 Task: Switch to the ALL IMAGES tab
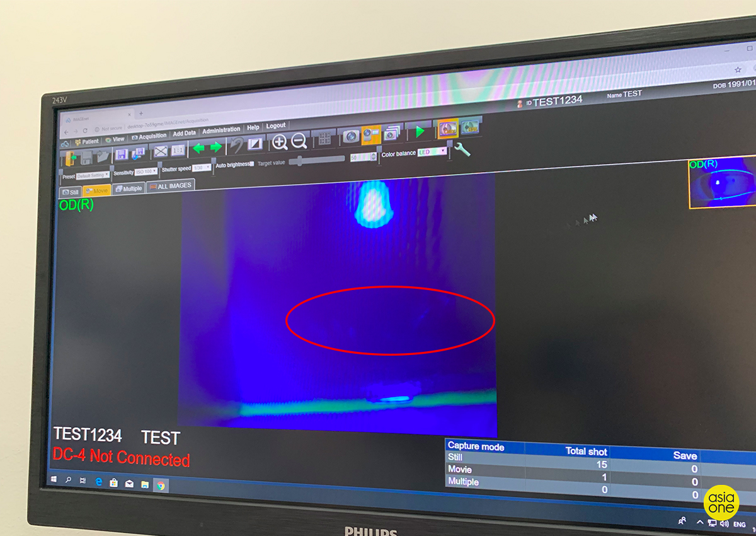point(171,185)
